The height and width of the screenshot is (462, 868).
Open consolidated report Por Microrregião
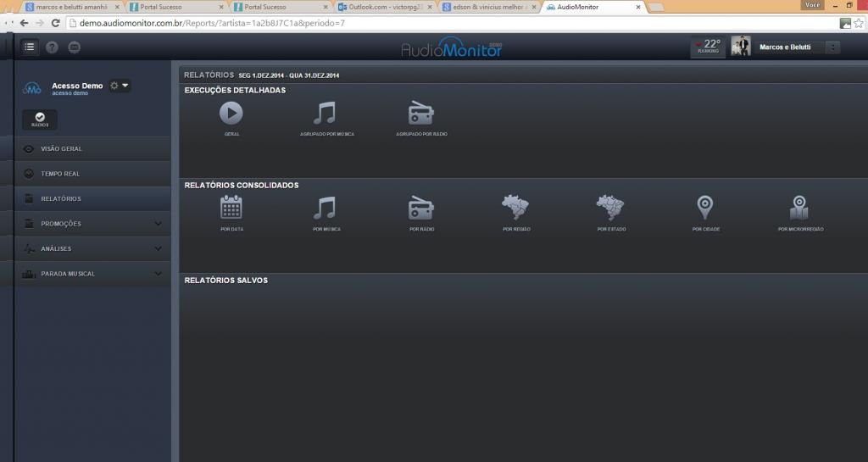799,208
